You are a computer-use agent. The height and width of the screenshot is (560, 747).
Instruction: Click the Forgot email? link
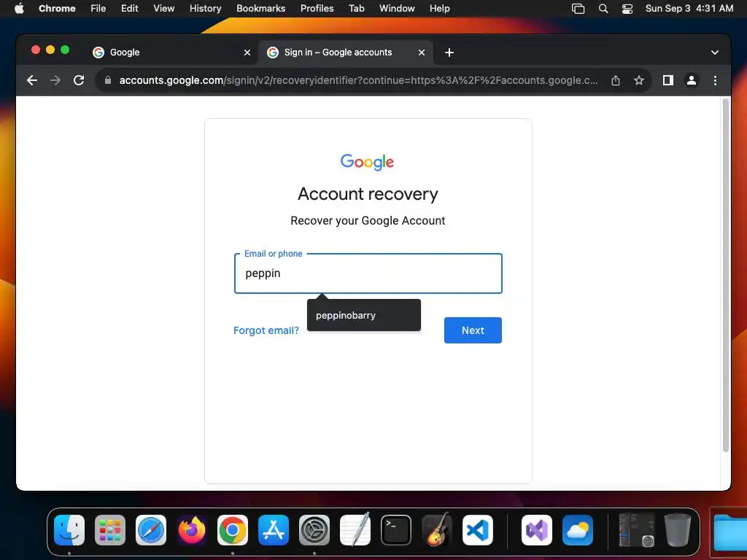pyautogui.click(x=266, y=330)
